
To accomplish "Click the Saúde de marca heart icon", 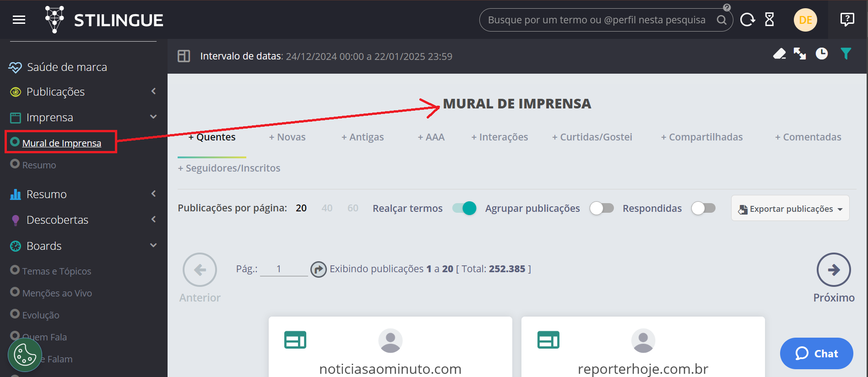I will tap(15, 67).
